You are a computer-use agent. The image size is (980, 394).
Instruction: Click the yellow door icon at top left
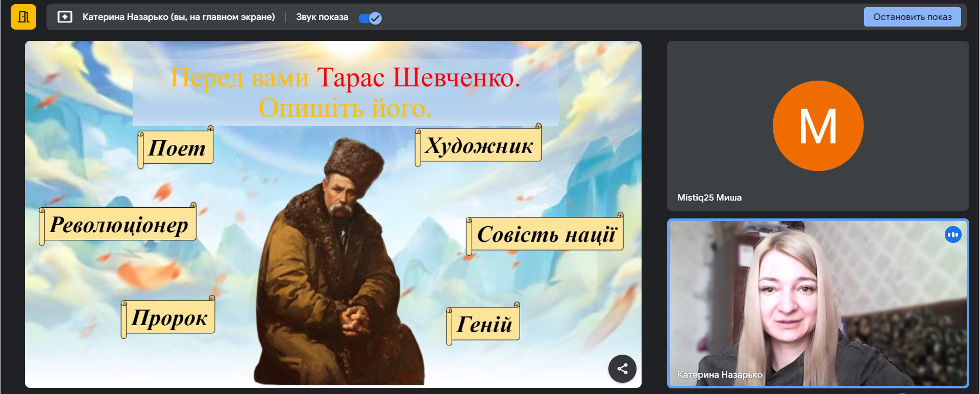click(x=23, y=17)
